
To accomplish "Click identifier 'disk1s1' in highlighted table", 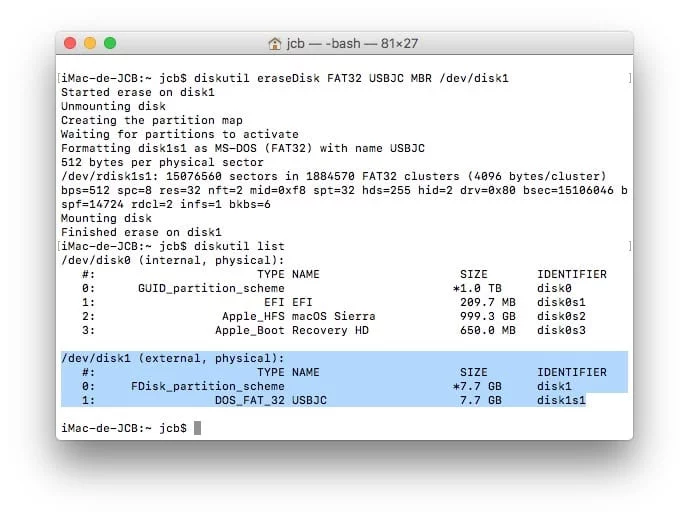I will pos(561,400).
